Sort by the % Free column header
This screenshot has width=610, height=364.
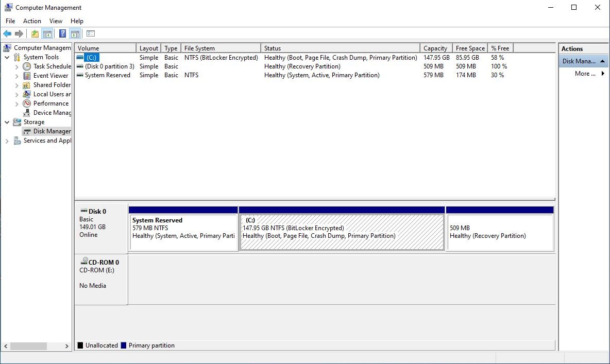coord(501,48)
